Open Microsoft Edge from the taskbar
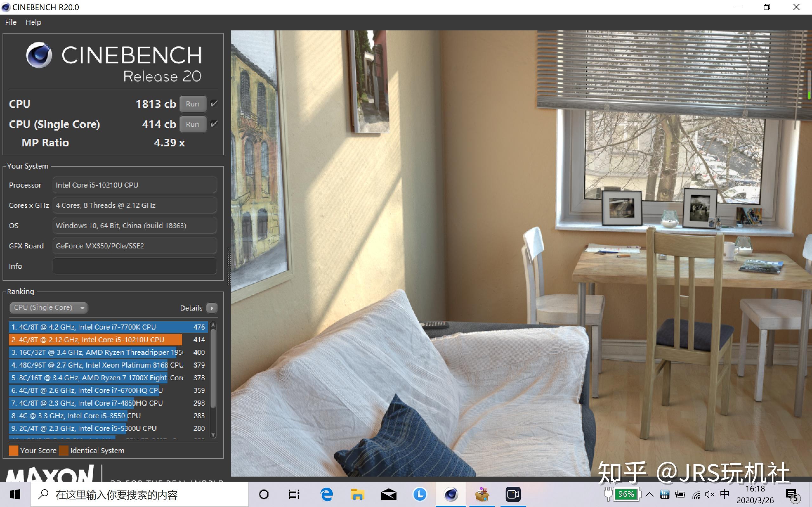The image size is (812, 507). tap(326, 495)
